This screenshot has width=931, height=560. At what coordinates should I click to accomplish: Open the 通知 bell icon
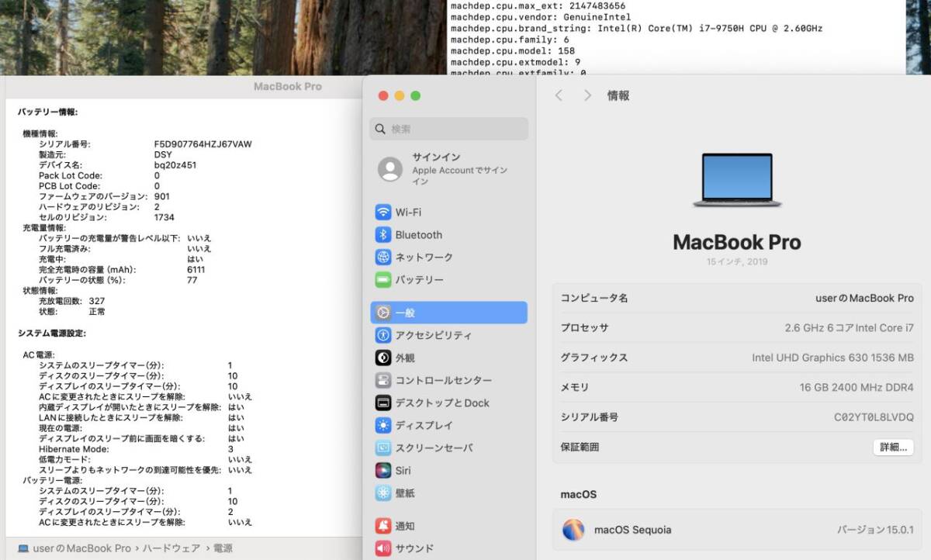(382, 526)
